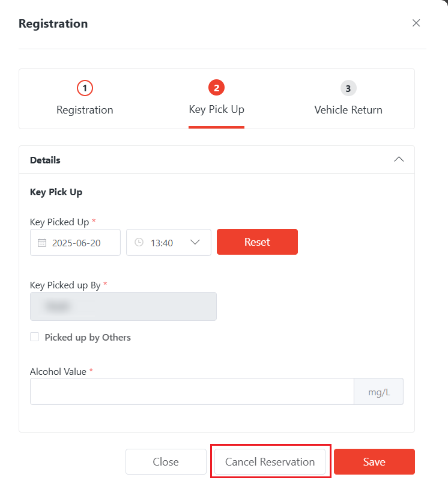Click the mg/L unit label

[379, 392]
